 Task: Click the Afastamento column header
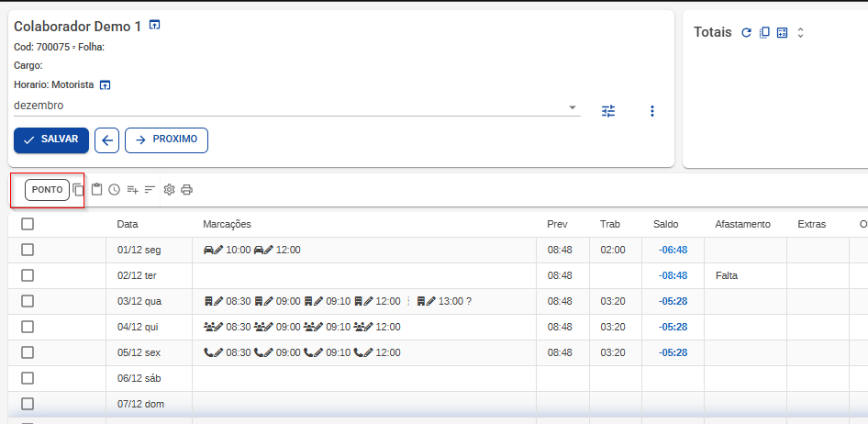pos(742,224)
